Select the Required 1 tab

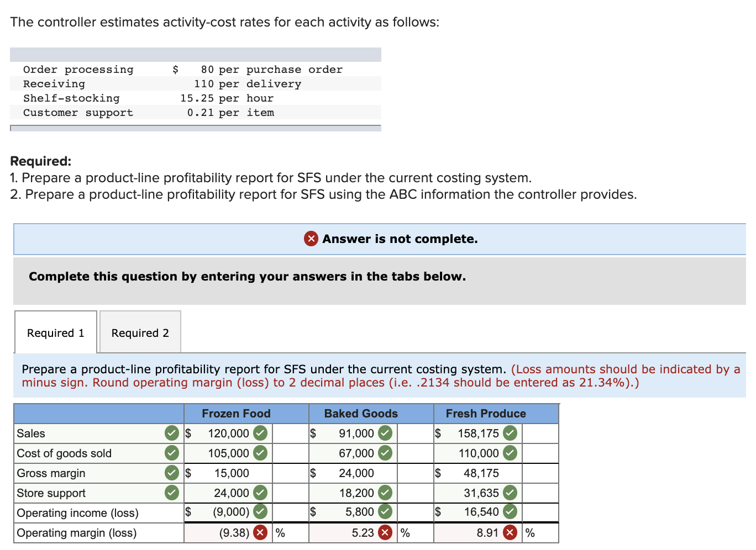click(55, 332)
